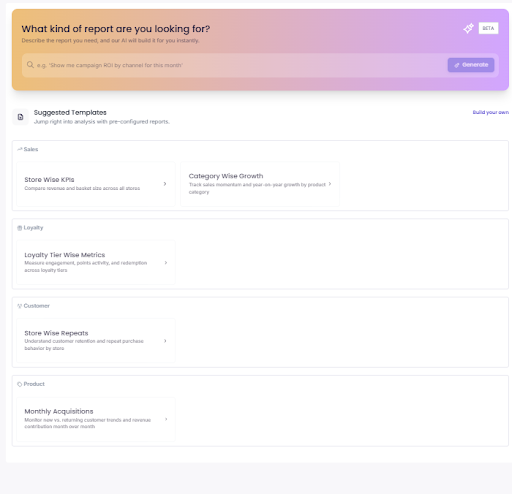Expand the Store Wise KPIs chevron

[x=165, y=184]
